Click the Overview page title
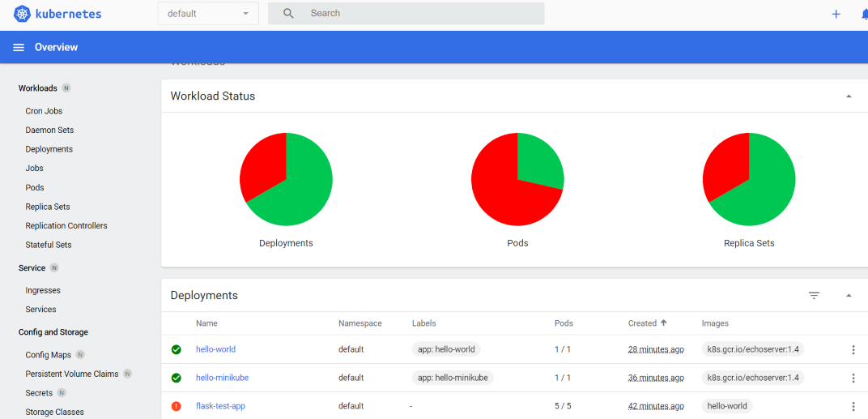This screenshot has width=868, height=419. [57, 48]
